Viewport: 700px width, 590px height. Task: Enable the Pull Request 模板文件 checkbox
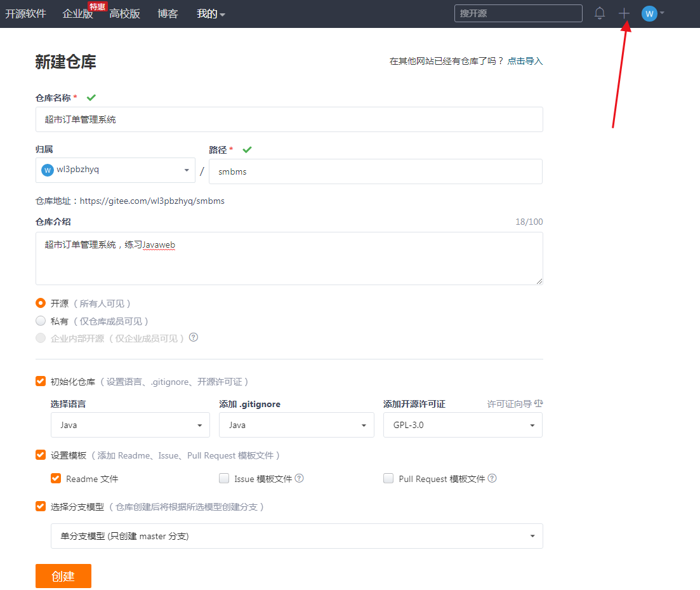[x=388, y=478]
